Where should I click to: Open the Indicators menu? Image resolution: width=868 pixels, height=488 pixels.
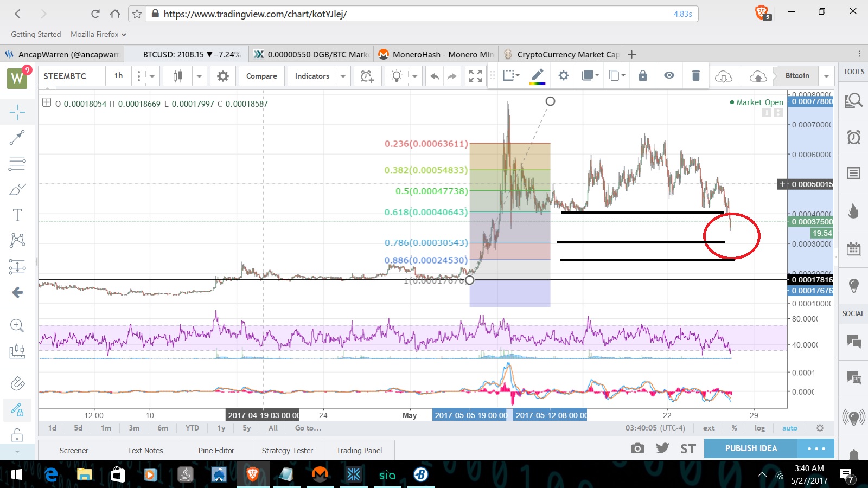312,76
